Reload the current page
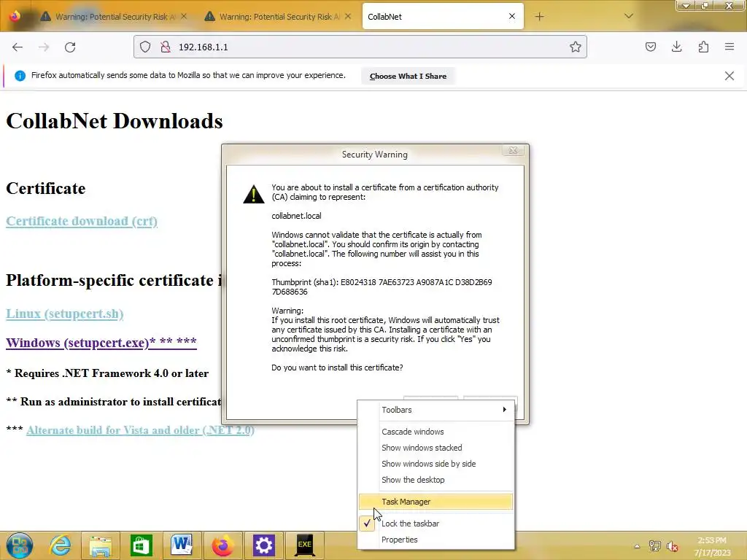The width and height of the screenshot is (747, 560). tap(70, 47)
